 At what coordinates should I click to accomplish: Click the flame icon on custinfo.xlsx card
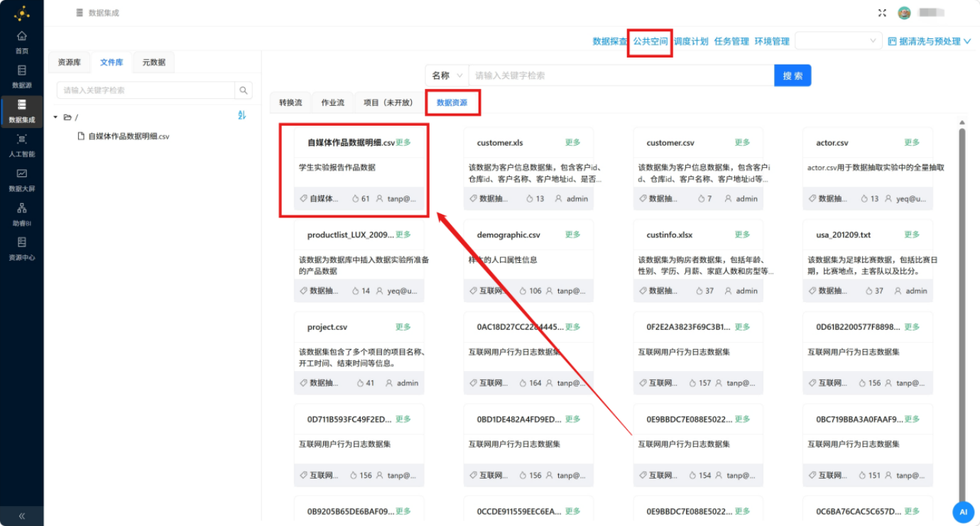pos(699,291)
